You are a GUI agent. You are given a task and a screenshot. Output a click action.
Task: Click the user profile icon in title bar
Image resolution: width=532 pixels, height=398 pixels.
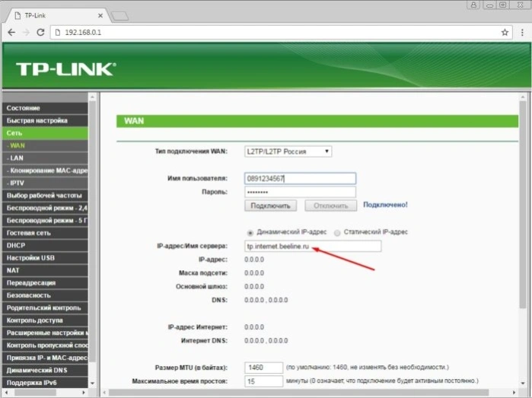(473, 5)
